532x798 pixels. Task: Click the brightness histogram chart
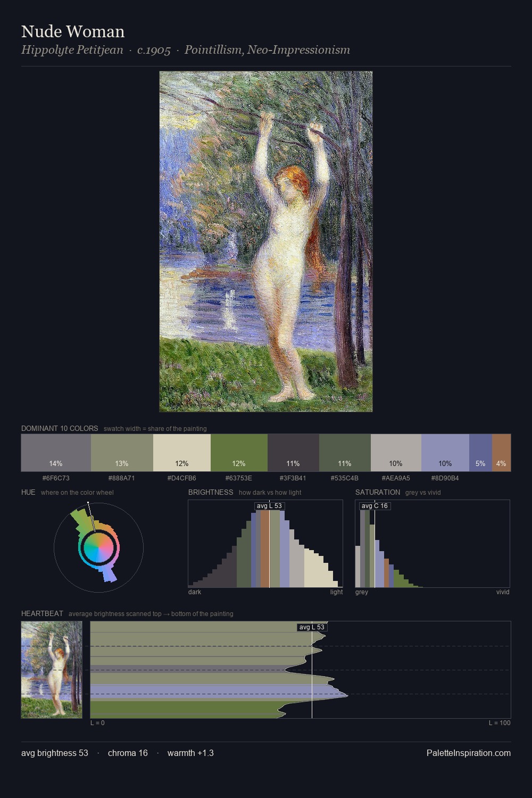[265, 544]
